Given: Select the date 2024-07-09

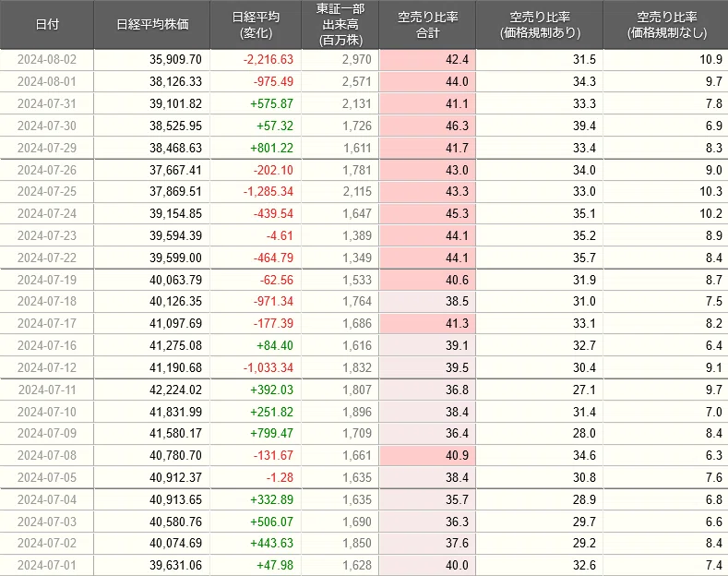Looking at the screenshot, I should pos(47,434).
